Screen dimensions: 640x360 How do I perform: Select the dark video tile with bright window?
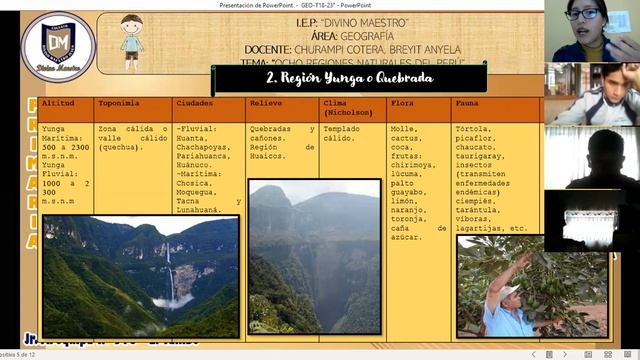pos(592,221)
